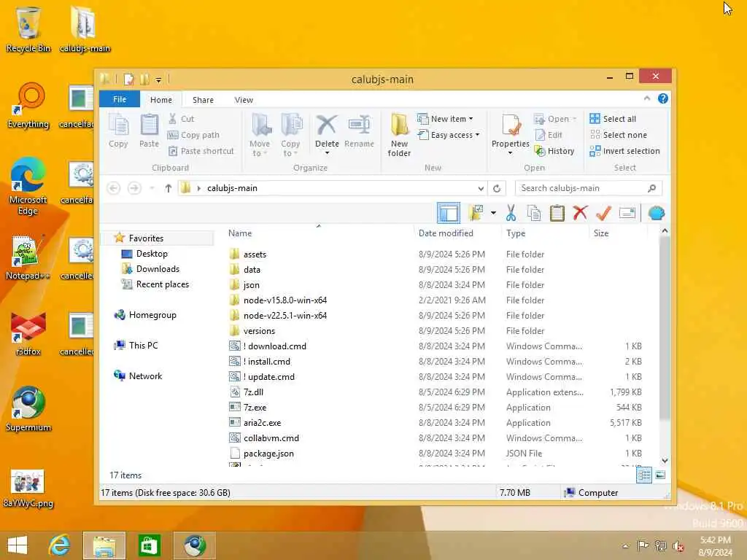Image resolution: width=747 pixels, height=560 pixels.
Task: Click the Copy pages icon in the toolbar
Action: (x=534, y=213)
